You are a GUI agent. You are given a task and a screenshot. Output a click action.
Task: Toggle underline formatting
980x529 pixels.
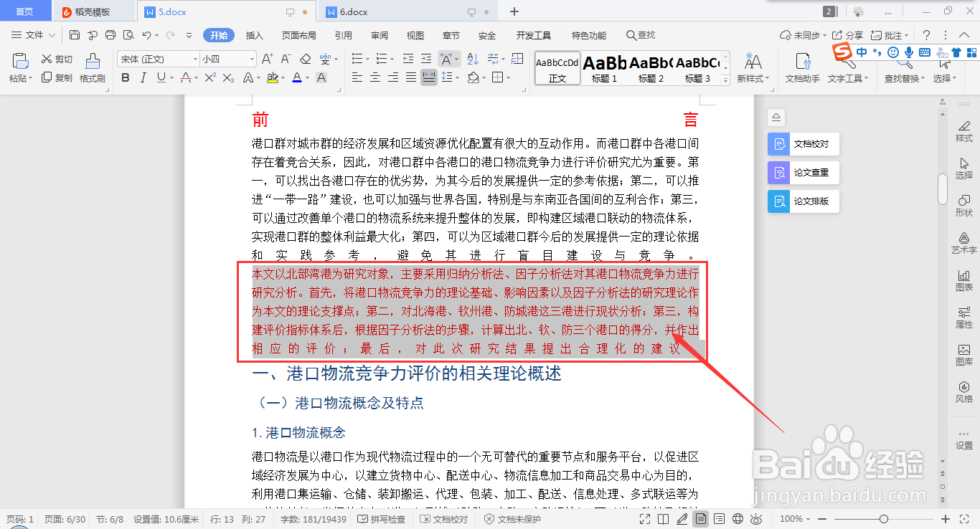point(161,77)
